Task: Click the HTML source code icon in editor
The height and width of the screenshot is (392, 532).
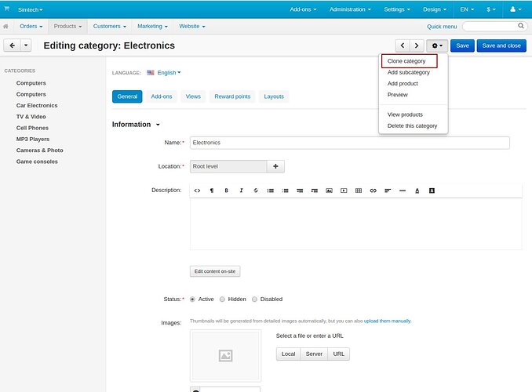Action: tap(197, 191)
